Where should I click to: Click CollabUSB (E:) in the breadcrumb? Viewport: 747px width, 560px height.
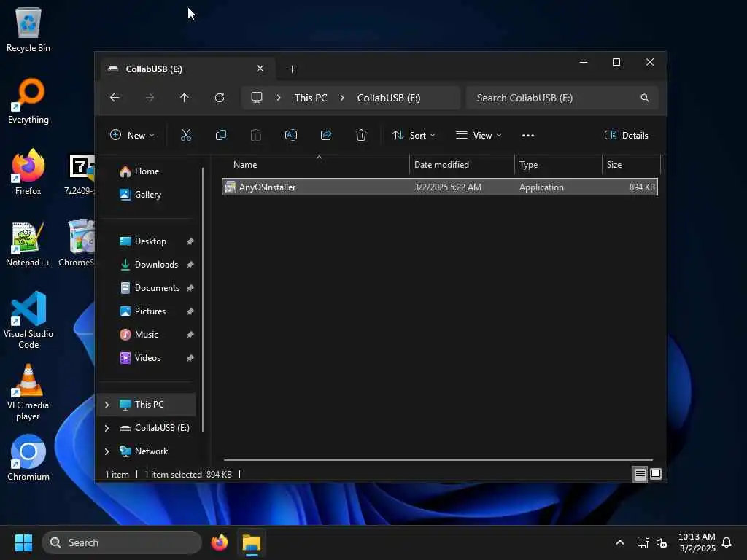pos(389,98)
